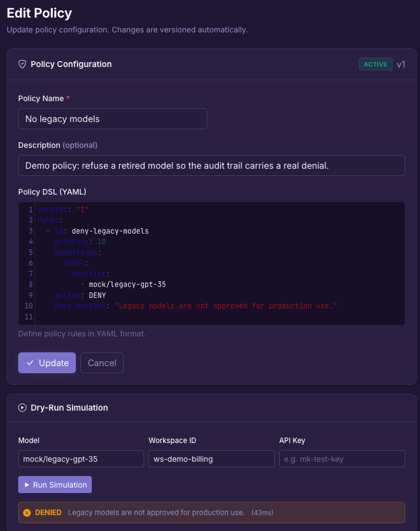Click the ACTIVE status badge
Screen dimensions: 420x531
tap(375, 64)
